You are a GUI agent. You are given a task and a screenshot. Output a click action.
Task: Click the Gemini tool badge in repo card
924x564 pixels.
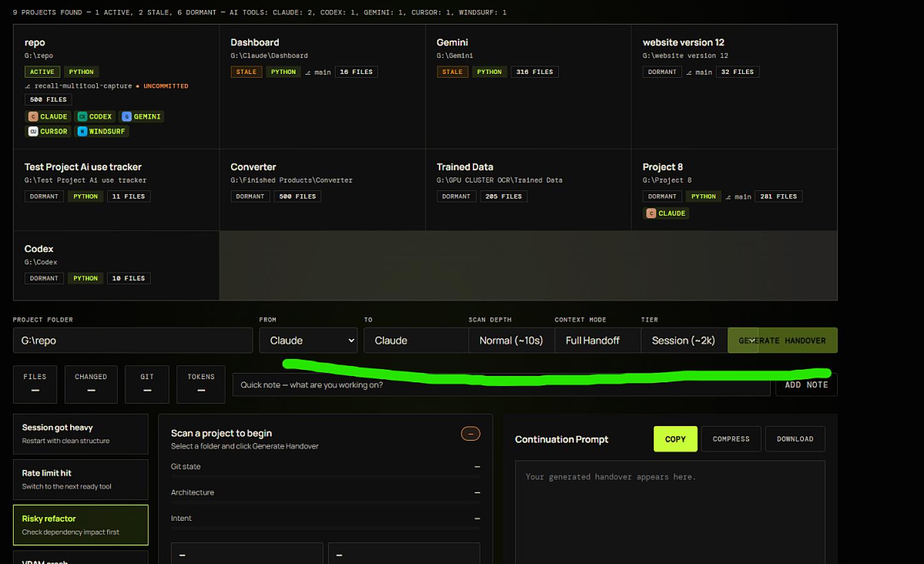[142, 117]
